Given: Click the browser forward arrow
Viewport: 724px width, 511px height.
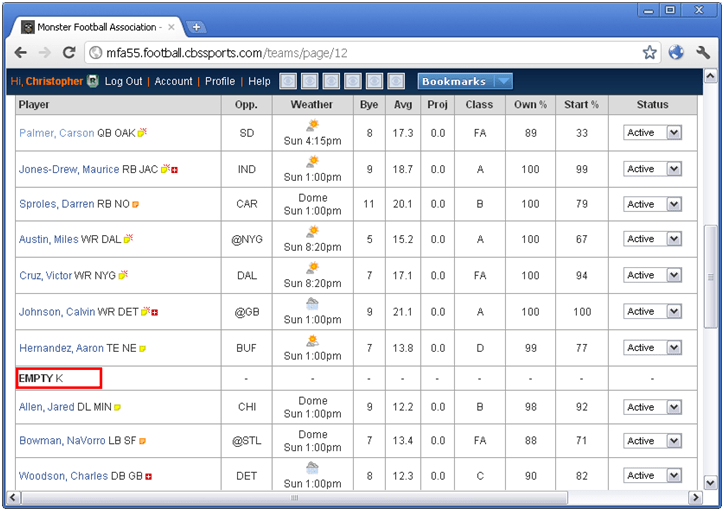Looking at the screenshot, I should pos(44,53).
